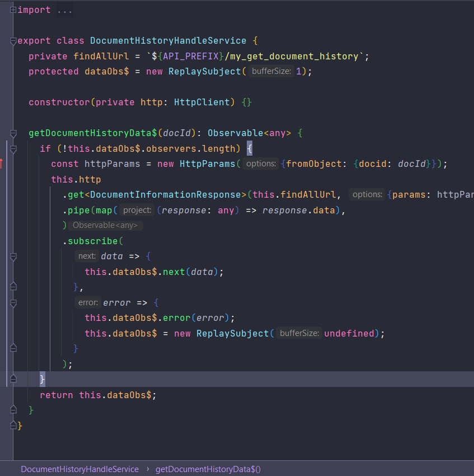
Task: Click class name DocumentHistoryHandleService in declaration
Action: [x=168, y=41]
